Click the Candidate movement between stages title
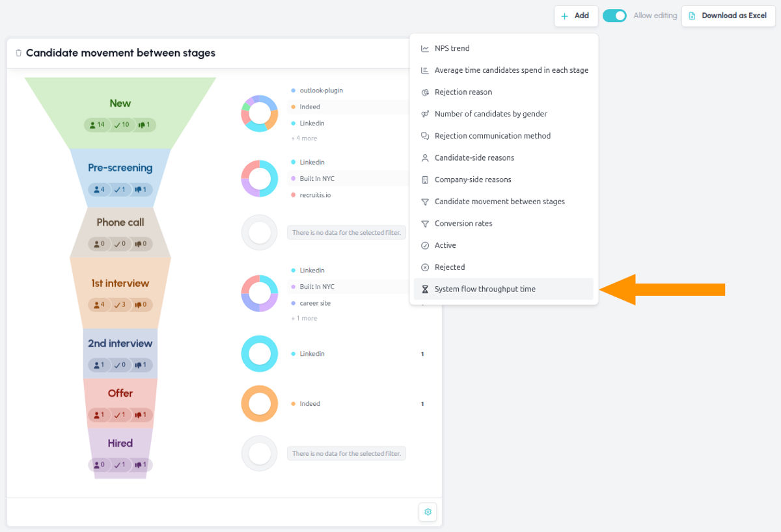This screenshot has width=781, height=532. [x=120, y=53]
